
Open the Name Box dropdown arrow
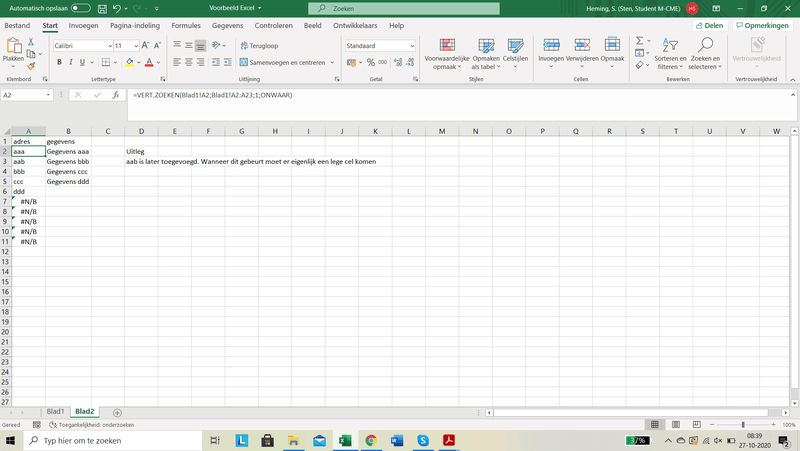coord(48,95)
